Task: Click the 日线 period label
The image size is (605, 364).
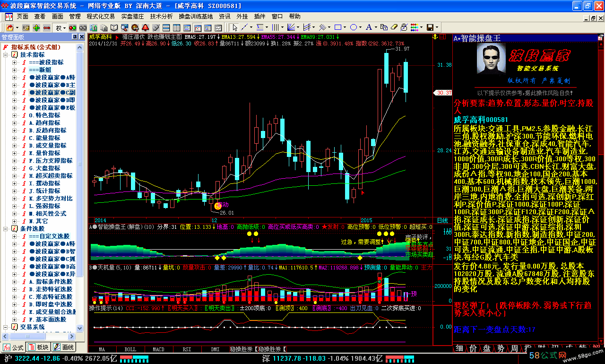Action: [442, 220]
